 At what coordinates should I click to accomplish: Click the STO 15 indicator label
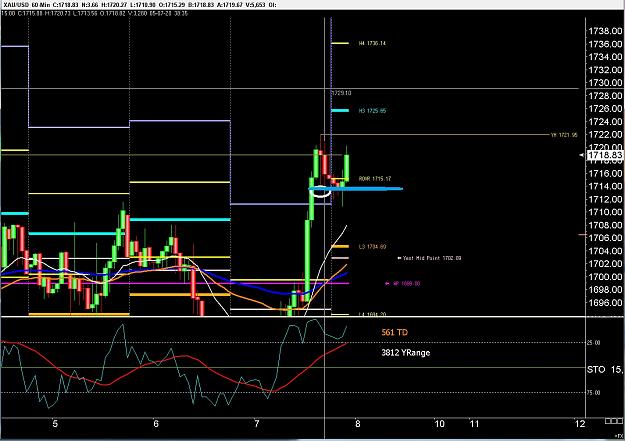coord(604,370)
